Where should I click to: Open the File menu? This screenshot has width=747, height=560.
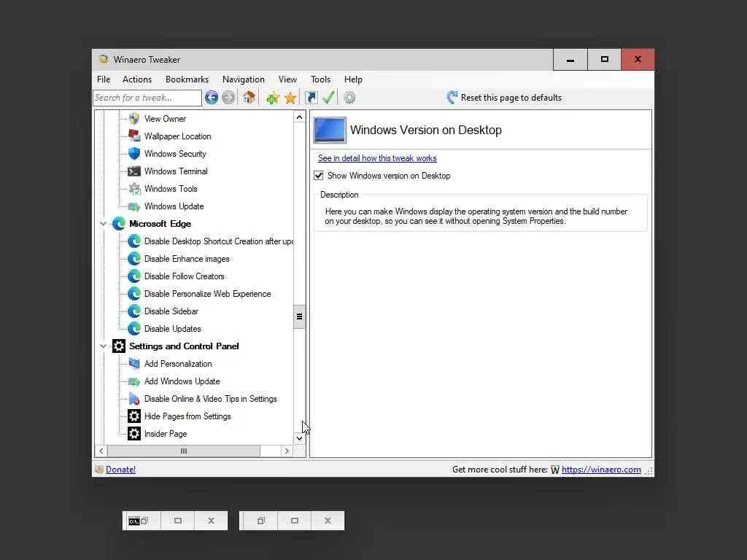coord(104,79)
